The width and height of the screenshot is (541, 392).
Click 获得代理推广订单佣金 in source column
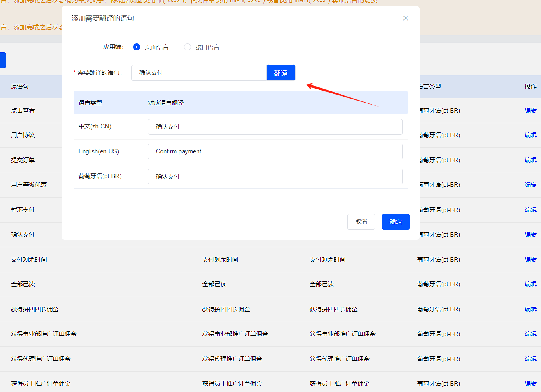tap(41, 359)
